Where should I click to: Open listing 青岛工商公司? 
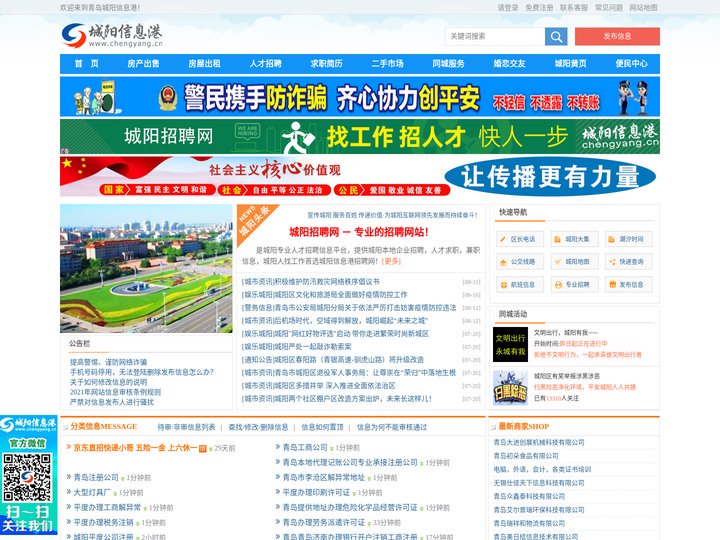(x=305, y=447)
